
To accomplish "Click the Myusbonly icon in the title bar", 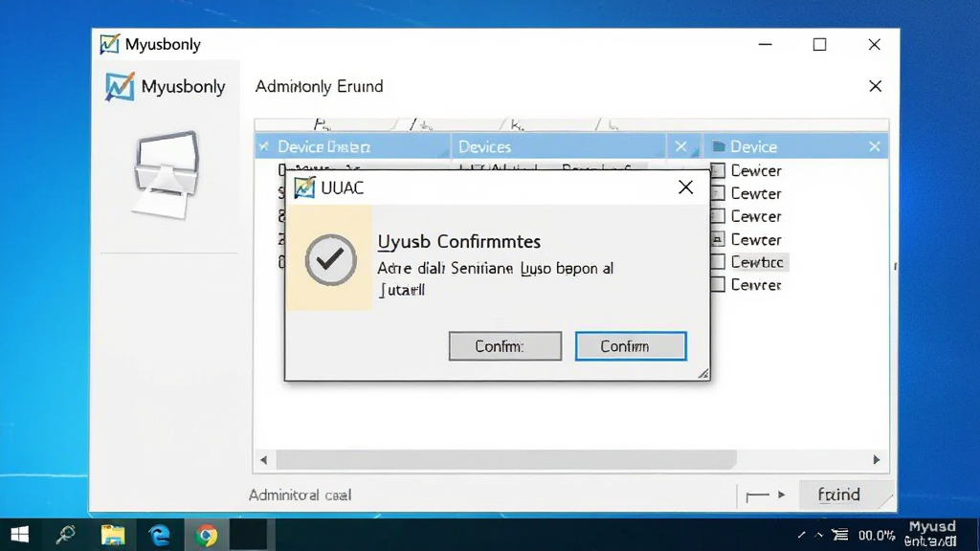I will pyautogui.click(x=110, y=44).
